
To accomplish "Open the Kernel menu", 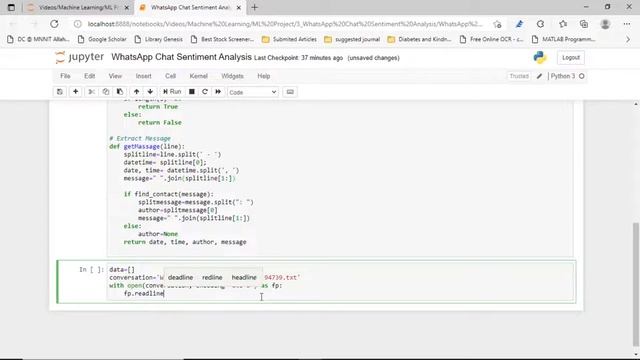I will click(x=198, y=76).
